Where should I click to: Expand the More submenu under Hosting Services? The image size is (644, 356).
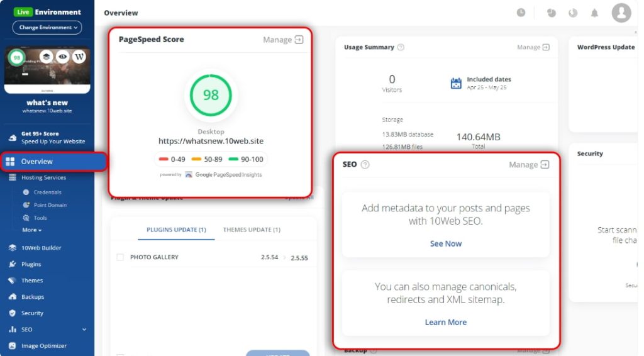[32, 230]
